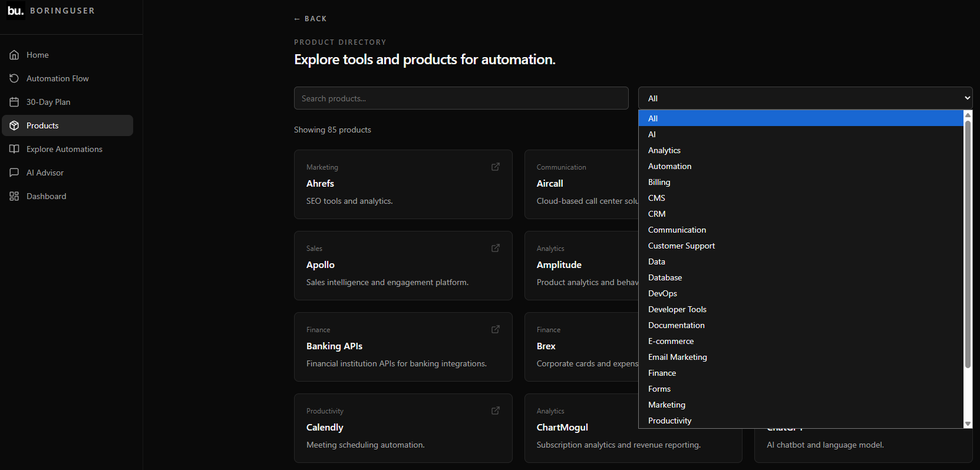Viewport: 980px width, 470px height.
Task: Open Banking APIs external link icon
Action: tap(496, 329)
